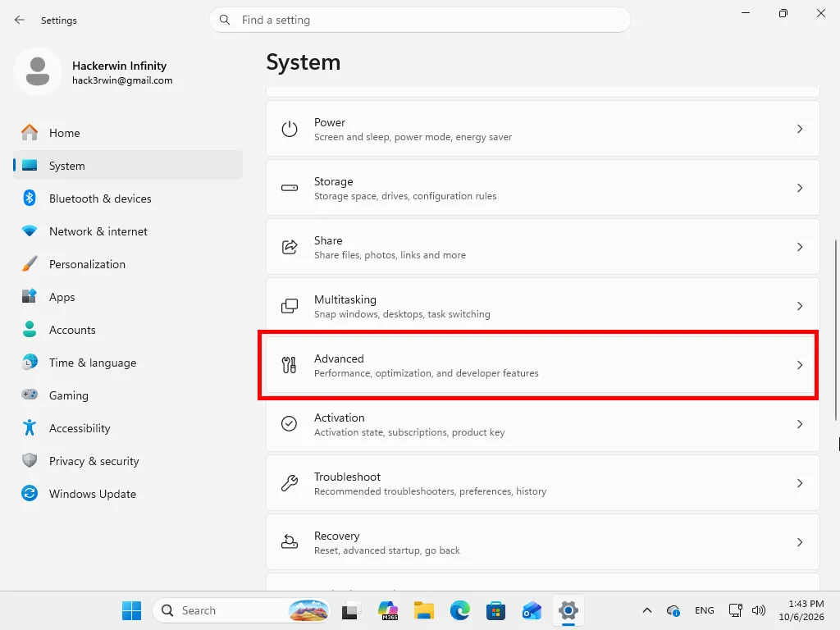
Task: Click the ENG language indicator
Action: click(705, 610)
